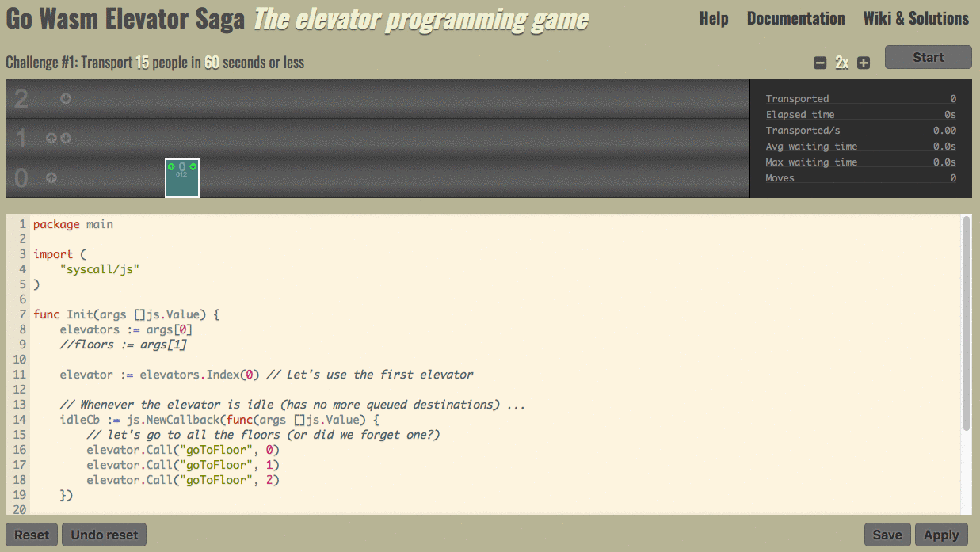Screen dimensions: 980x552
Task: Click the elevator car on floor 0
Action: click(x=182, y=178)
